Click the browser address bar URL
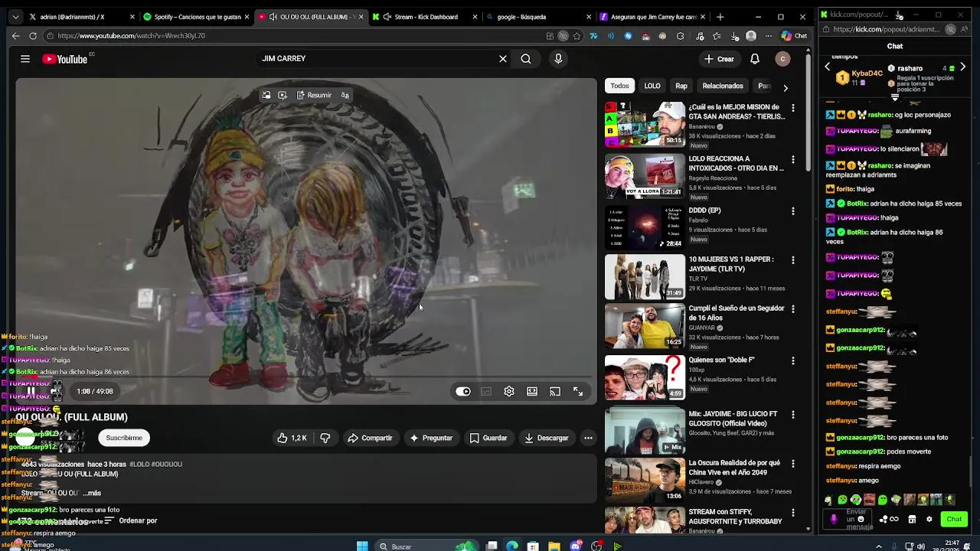Image resolution: width=980 pixels, height=551 pixels. [131, 35]
